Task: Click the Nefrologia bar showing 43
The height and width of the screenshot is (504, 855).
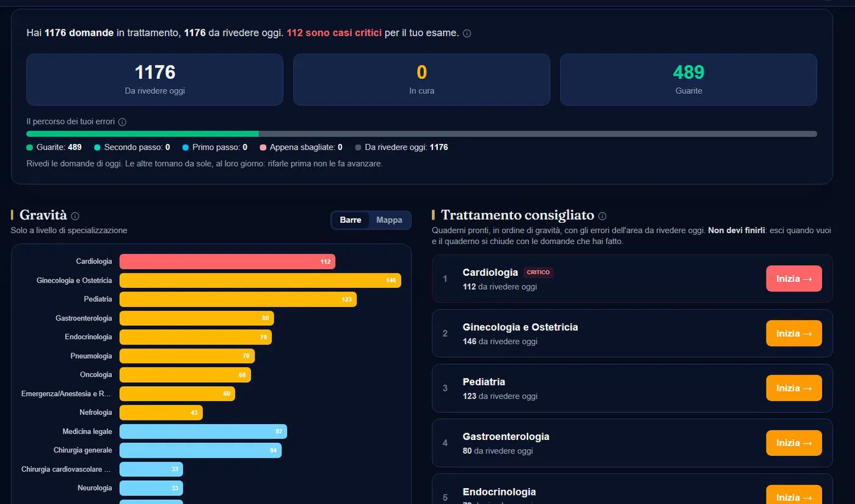Action: [x=161, y=412]
